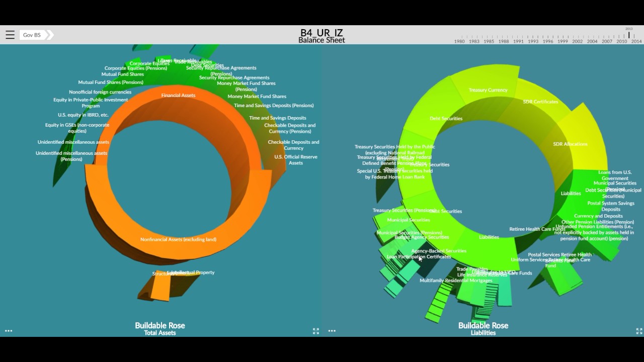This screenshot has width=644, height=362.
Task: Select Corporate Equities (Pensions) label
Action: click(x=136, y=68)
